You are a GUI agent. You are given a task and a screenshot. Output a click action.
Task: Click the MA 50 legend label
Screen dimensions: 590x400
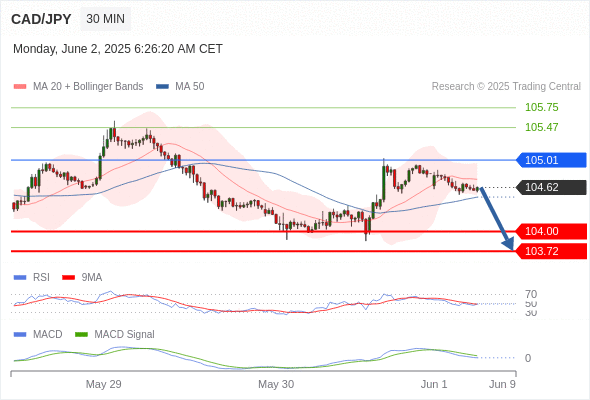190,87
